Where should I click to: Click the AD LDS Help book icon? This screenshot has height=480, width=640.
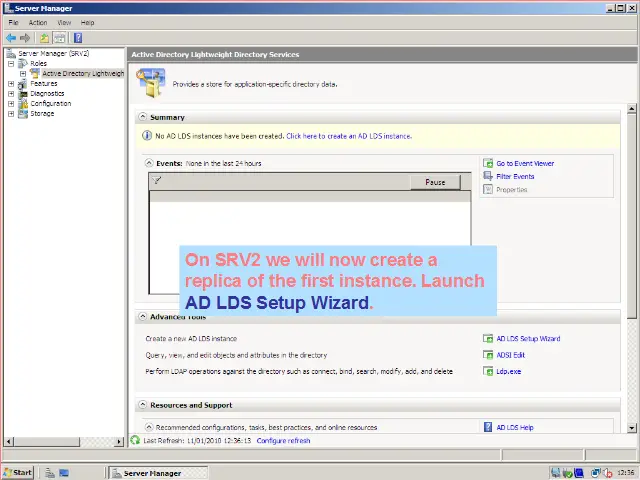[x=488, y=427]
